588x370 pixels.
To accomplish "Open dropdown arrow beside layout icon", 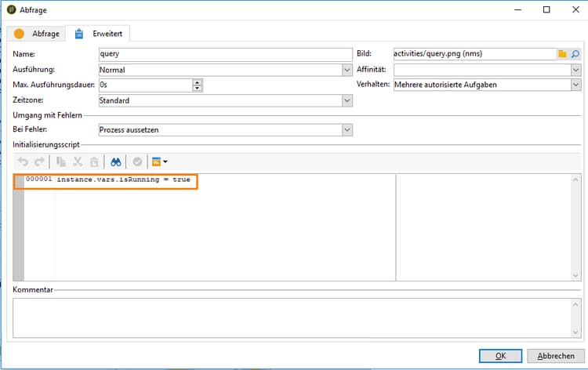I will (165, 162).
